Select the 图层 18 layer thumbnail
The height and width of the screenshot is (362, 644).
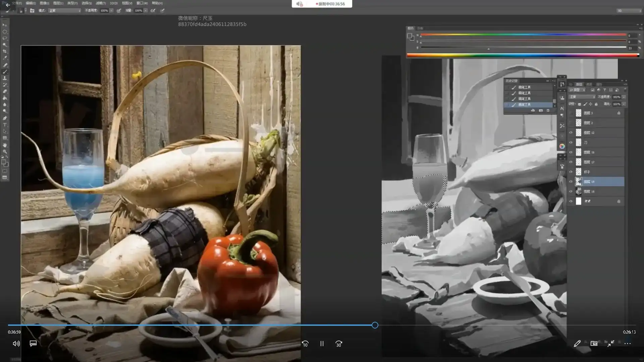tap(579, 191)
